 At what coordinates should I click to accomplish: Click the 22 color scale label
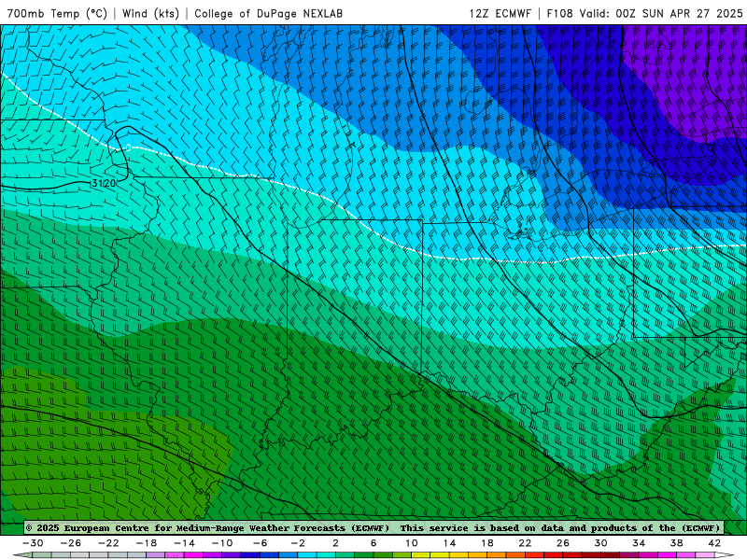[525, 543]
